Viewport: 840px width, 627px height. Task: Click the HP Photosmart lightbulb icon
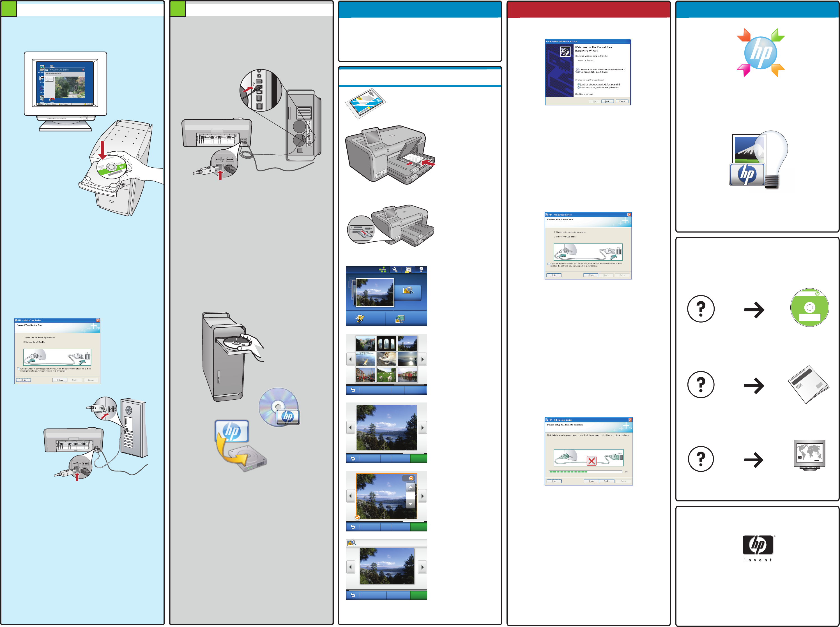tap(760, 159)
